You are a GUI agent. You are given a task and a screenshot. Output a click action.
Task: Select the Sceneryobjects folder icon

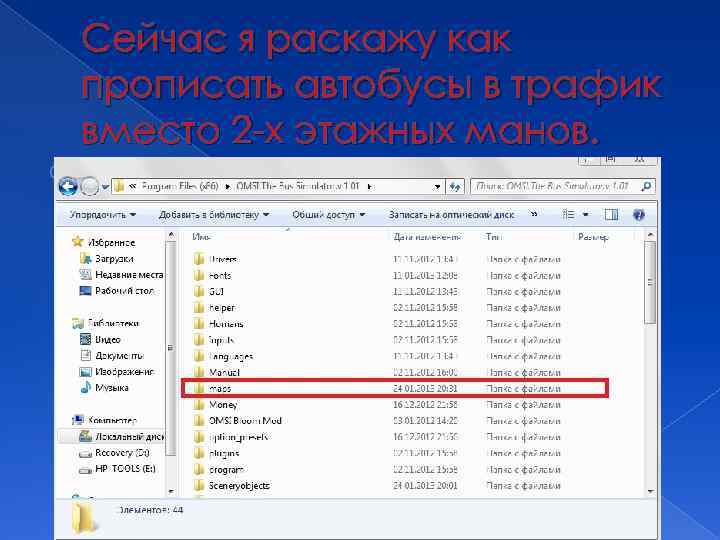coord(199,486)
